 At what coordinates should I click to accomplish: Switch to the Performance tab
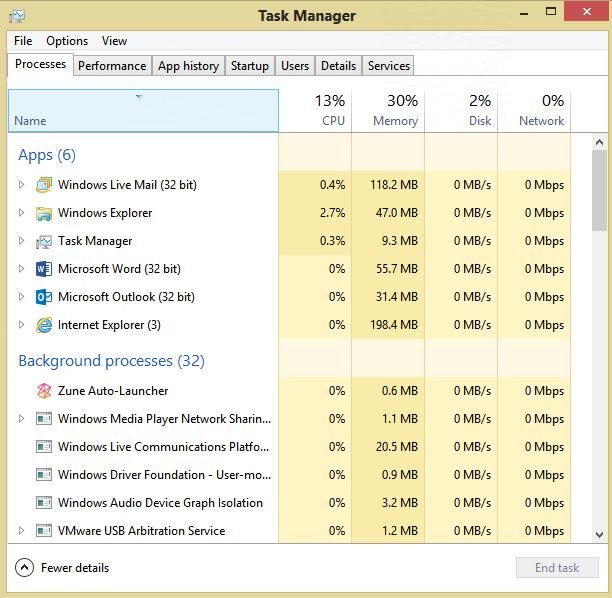[112, 66]
